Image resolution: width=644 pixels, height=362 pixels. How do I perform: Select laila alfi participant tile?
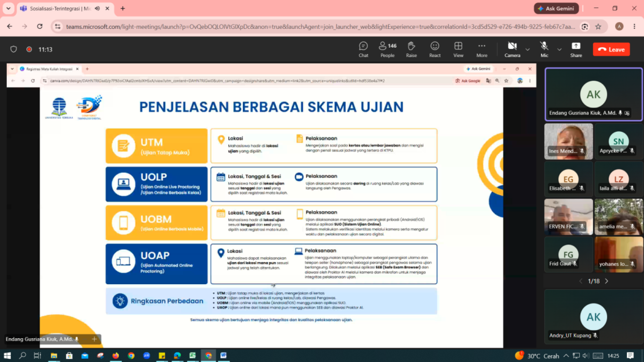[619, 179]
